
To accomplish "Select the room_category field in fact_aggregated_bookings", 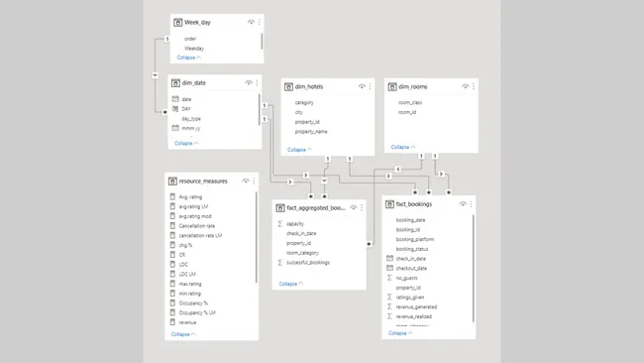I will pyautogui.click(x=302, y=253).
